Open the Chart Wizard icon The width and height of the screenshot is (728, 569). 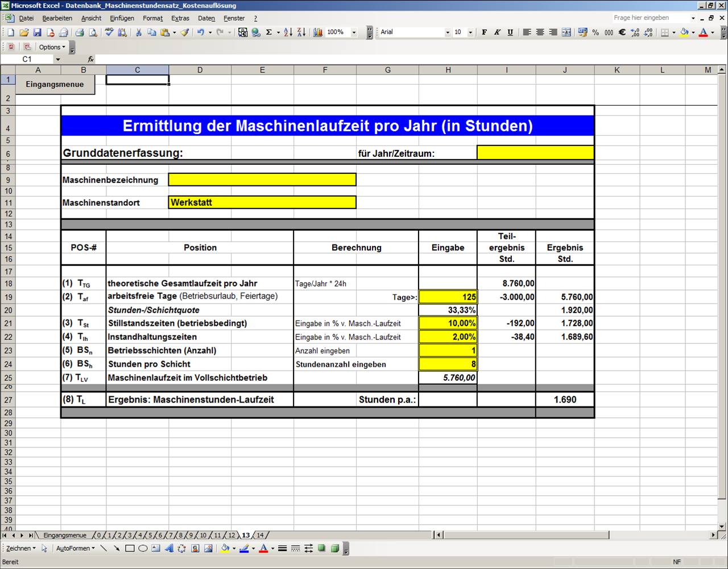[317, 32]
